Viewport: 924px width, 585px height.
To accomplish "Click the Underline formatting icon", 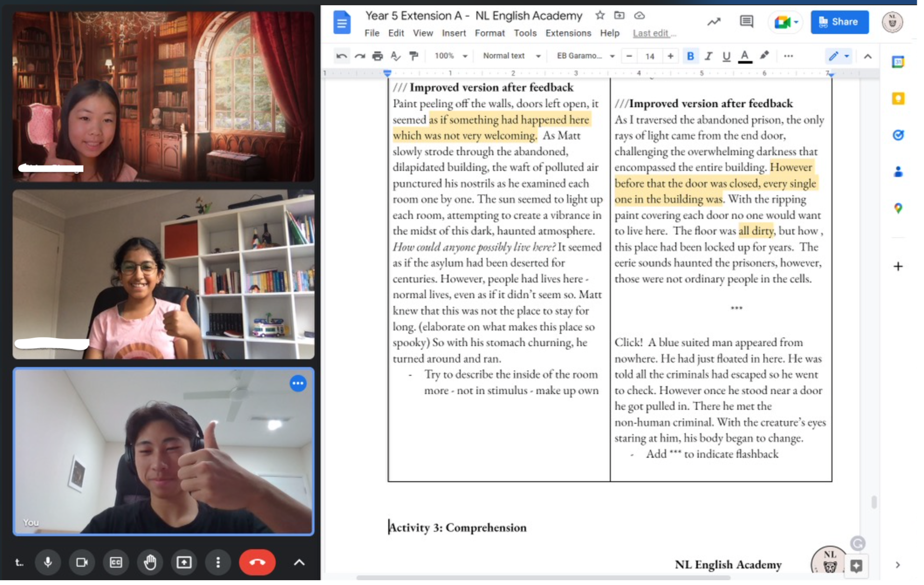I will click(726, 57).
